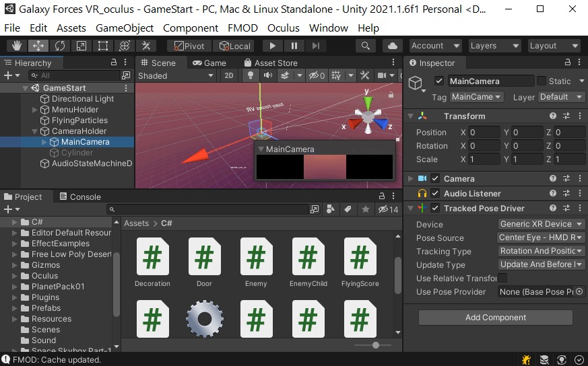
Task: Open the Tag dropdown
Action: point(476,97)
